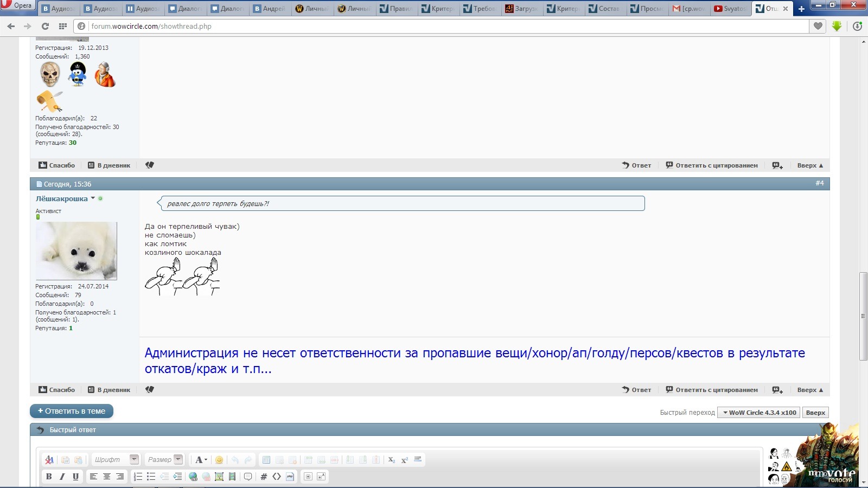The height and width of the screenshot is (488, 868).
Task: Open font size Размер dropdown
Action: [x=165, y=460]
